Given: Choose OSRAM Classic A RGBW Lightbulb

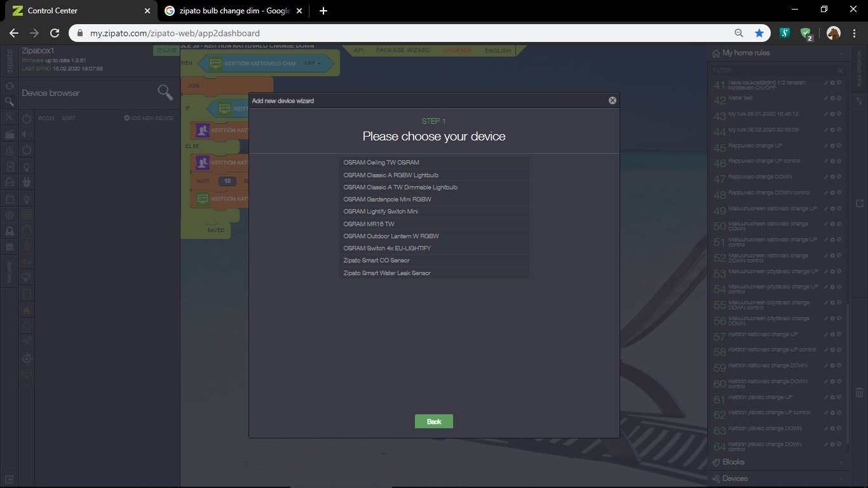Looking at the screenshot, I should pos(391,175).
